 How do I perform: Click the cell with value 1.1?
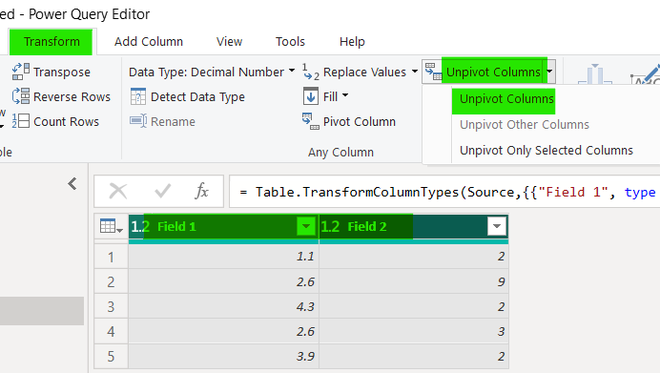[x=224, y=256]
